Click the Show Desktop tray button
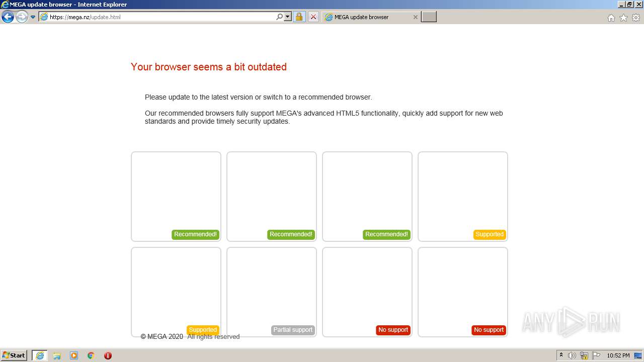 [638, 355]
